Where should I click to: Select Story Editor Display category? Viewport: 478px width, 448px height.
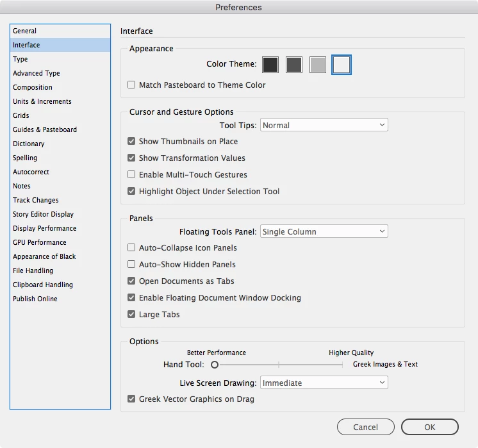point(60,214)
